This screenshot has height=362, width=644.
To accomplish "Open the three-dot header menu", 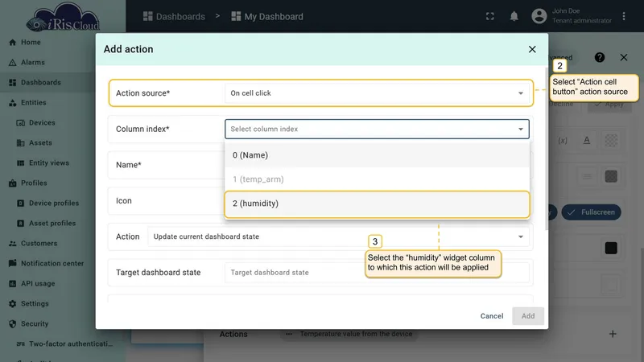I will [624, 16].
